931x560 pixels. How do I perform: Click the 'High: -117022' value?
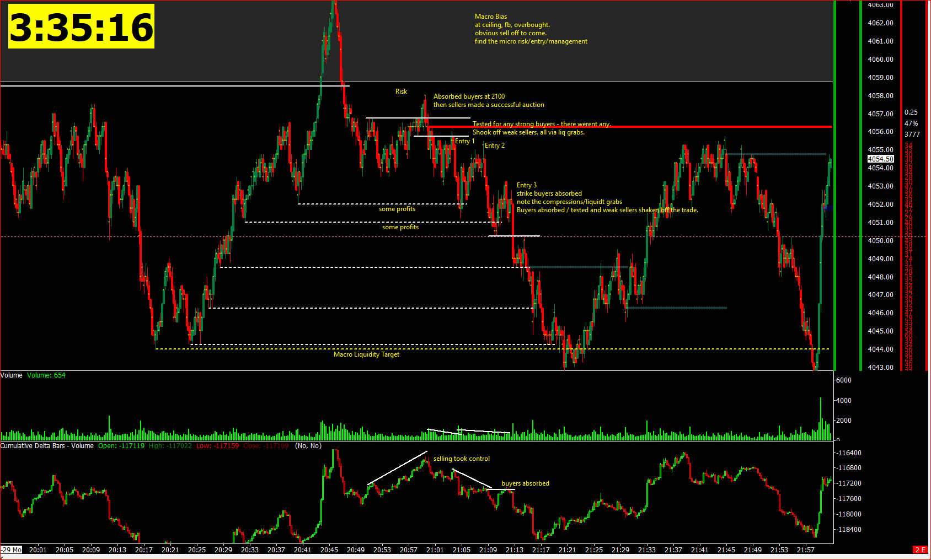point(170,446)
